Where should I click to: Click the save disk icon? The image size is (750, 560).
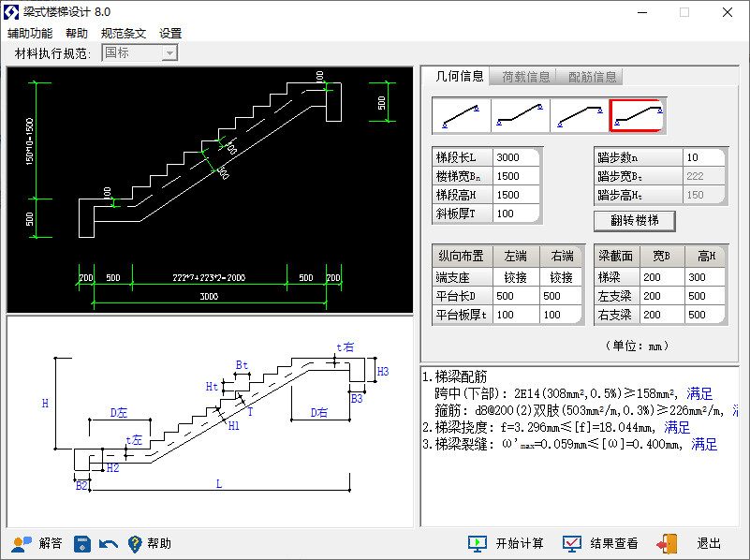(x=82, y=544)
